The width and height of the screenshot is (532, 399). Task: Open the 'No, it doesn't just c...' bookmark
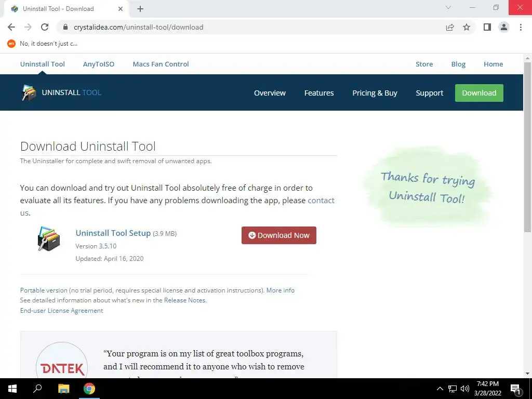tap(43, 44)
